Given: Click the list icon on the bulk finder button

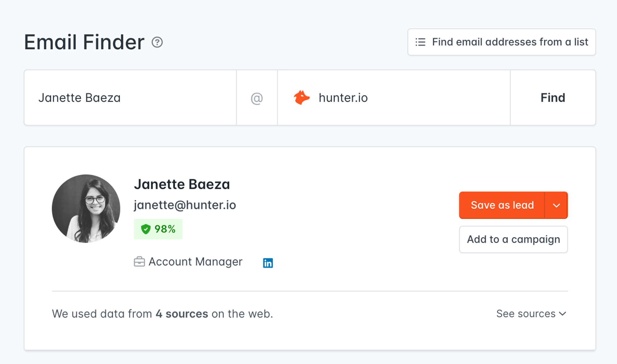Looking at the screenshot, I should tap(420, 42).
